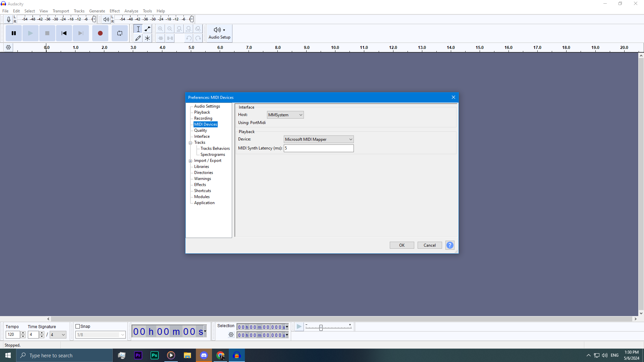Expand the Import / Export tree node

(x=191, y=161)
